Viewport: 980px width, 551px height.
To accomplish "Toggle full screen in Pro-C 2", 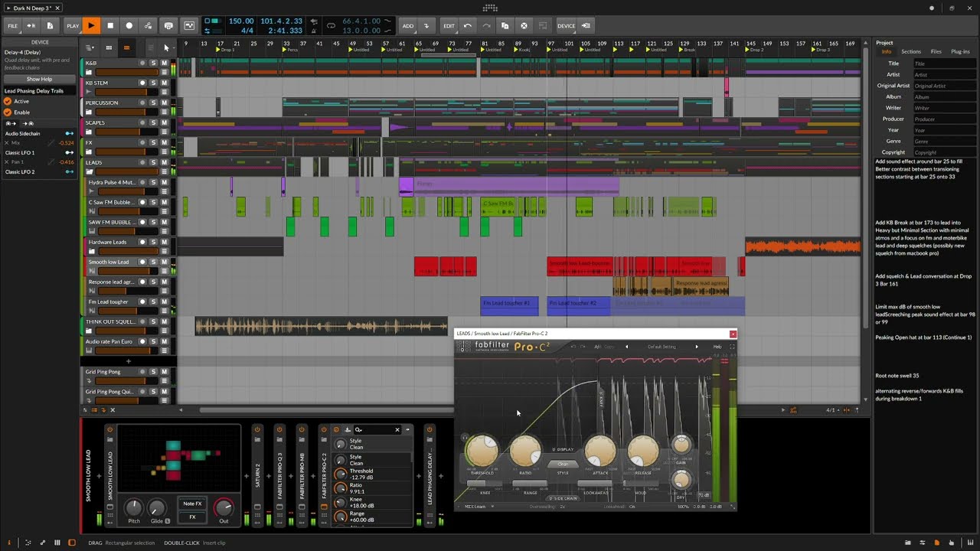I will click(732, 347).
